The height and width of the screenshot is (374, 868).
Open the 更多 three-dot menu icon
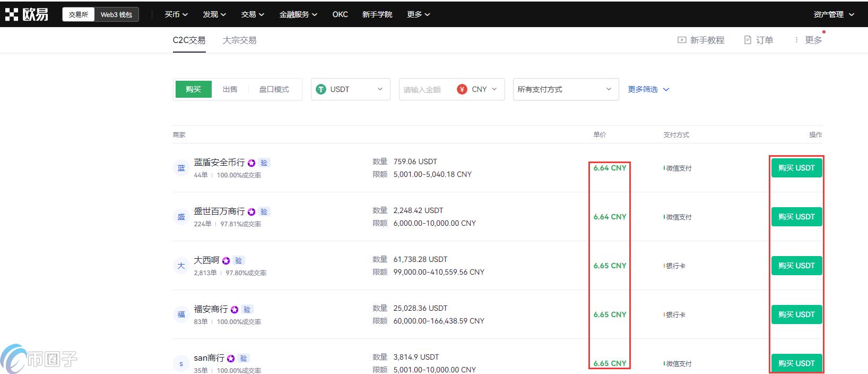pyautogui.click(x=796, y=40)
